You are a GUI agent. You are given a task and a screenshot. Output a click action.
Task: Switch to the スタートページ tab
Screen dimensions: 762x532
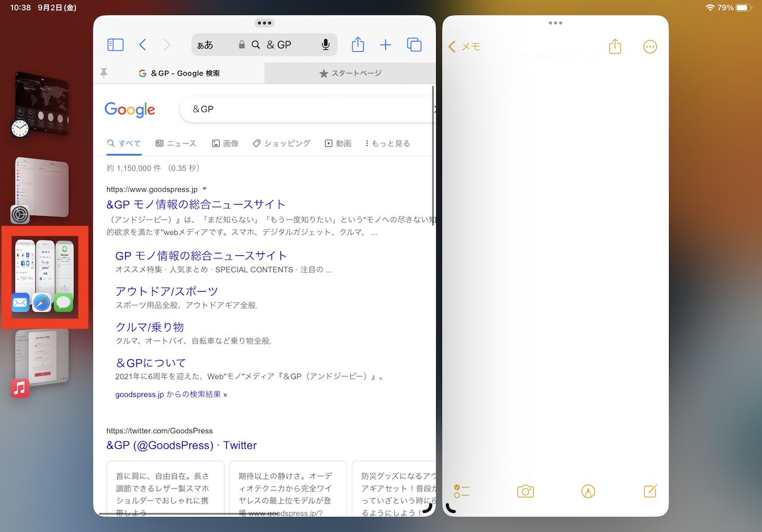point(350,73)
